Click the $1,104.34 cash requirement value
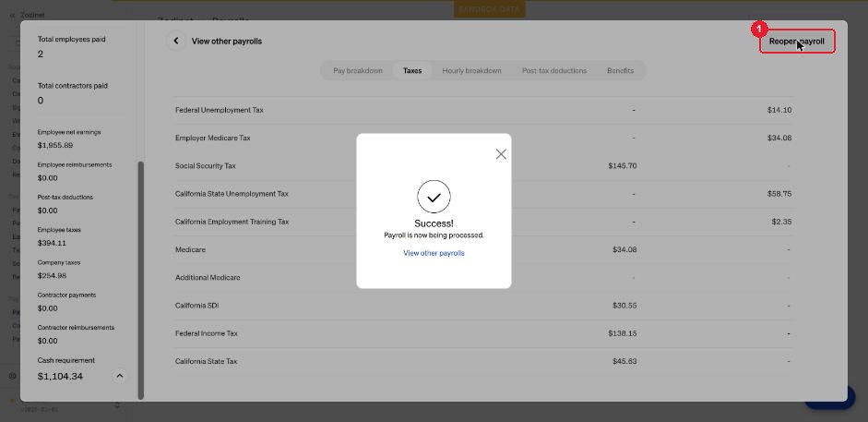Image resolution: width=868 pixels, height=422 pixels. pyautogui.click(x=60, y=377)
